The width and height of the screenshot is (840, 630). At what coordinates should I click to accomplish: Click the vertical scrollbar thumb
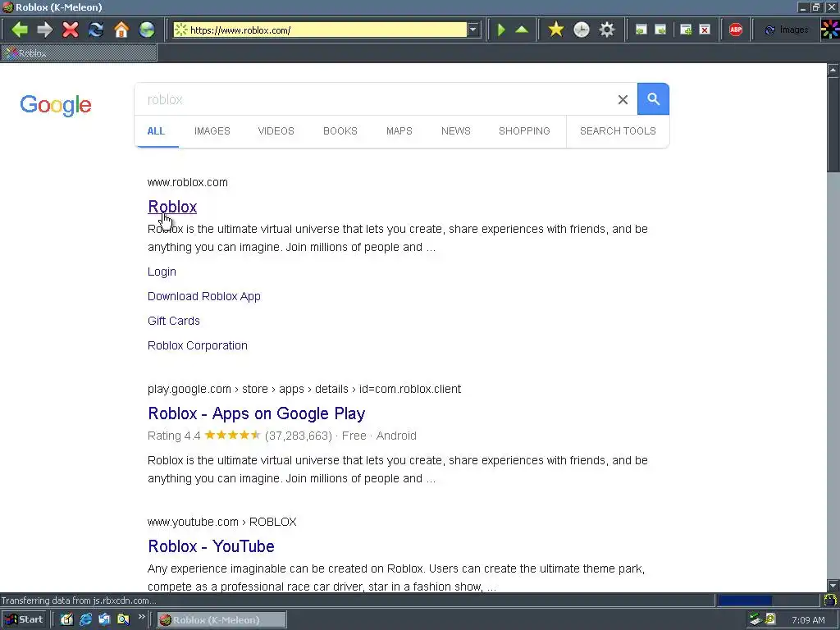833,125
